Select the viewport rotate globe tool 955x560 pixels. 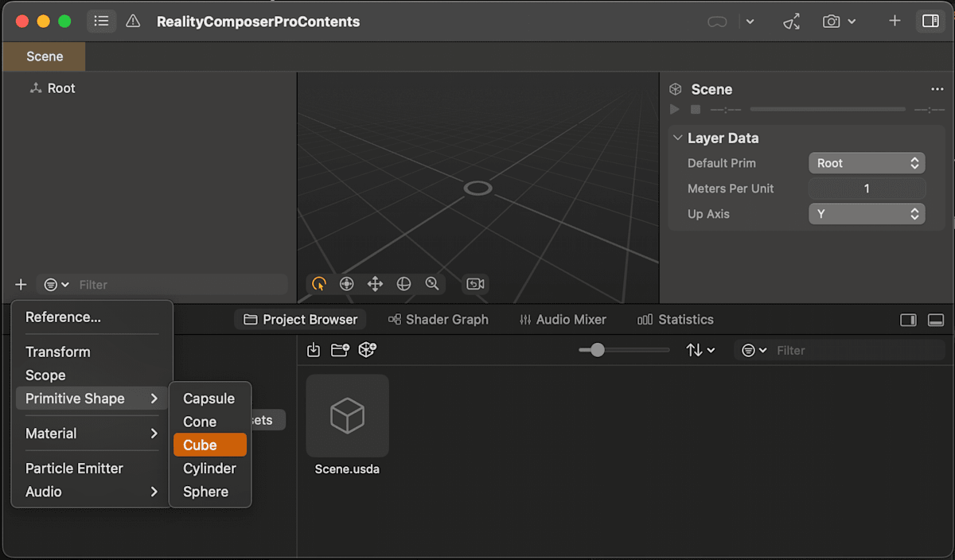pyautogui.click(x=403, y=284)
